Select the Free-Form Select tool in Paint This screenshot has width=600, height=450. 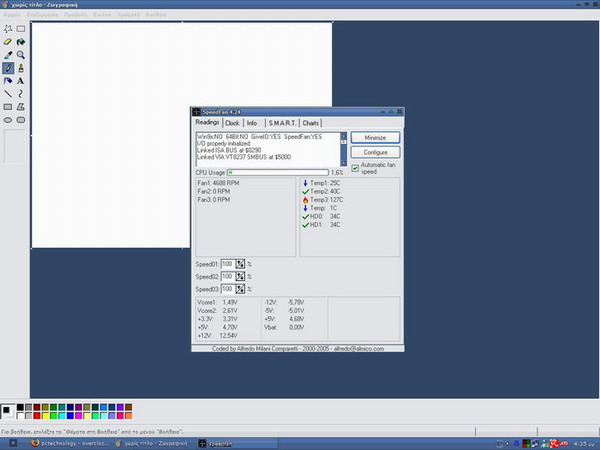pos(8,29)
